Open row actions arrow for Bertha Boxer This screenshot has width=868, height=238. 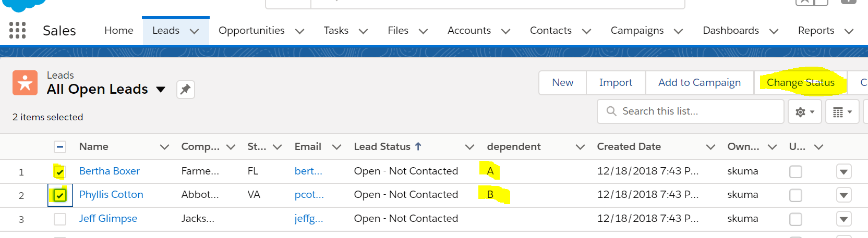[843, 171]
